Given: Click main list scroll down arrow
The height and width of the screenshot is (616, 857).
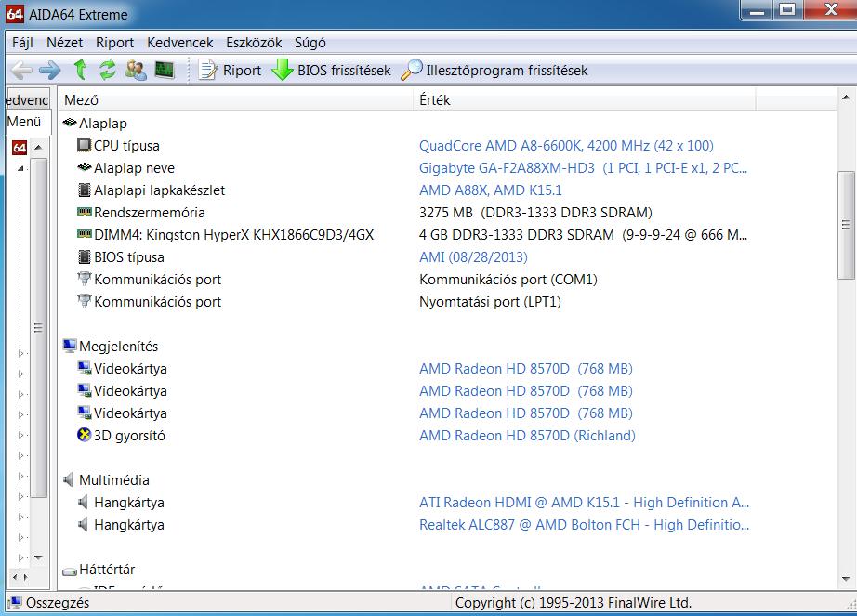Looking at the screenshot, I should click(x=846, y=578).
